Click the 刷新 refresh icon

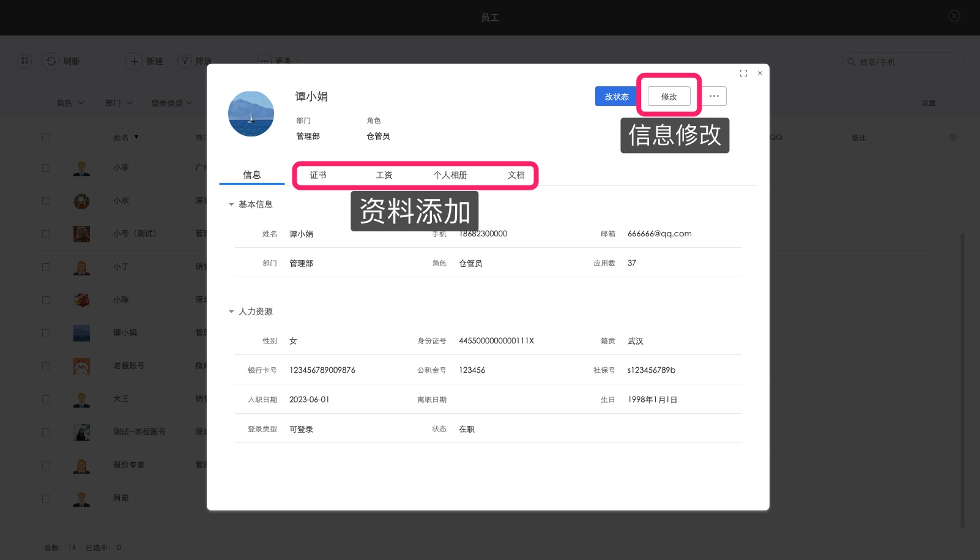pyautogui.click(x=51, y=61)
